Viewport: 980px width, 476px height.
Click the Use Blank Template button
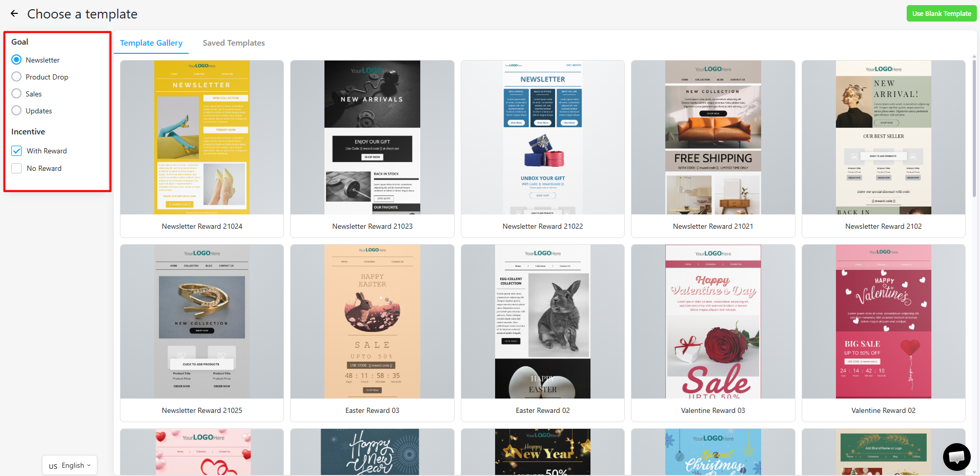click(942, 14)
